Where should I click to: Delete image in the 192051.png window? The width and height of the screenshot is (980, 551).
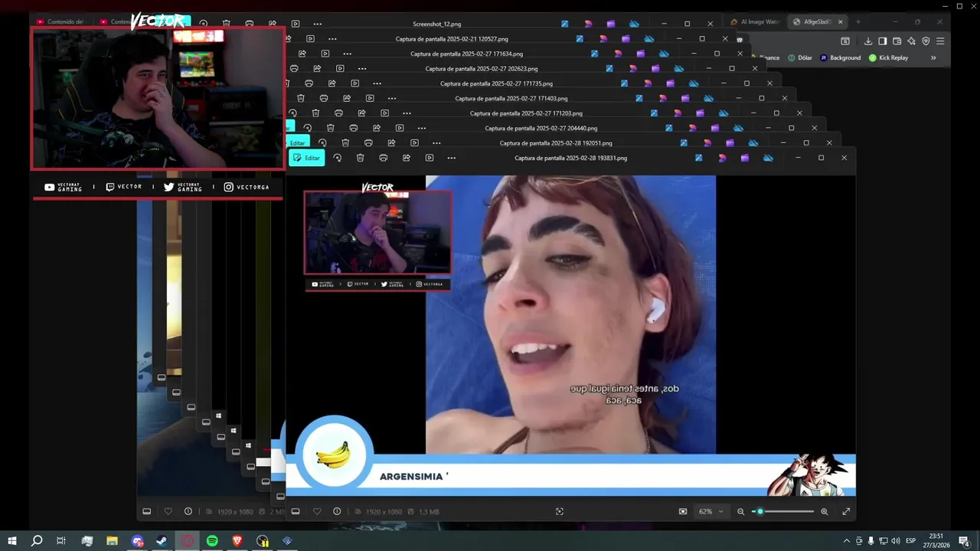pos(345,143)
